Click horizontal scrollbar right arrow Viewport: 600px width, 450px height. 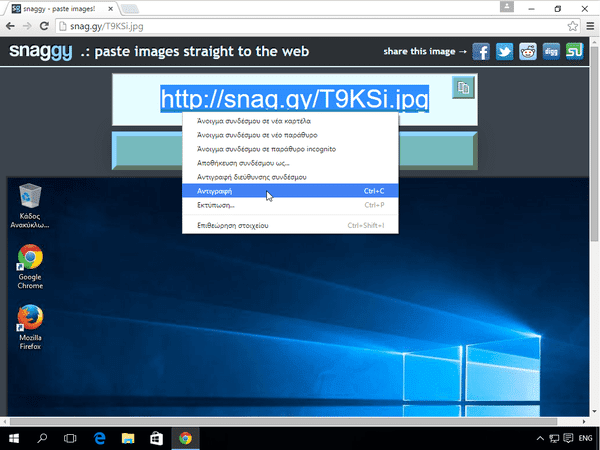click(x=584, y=421)
